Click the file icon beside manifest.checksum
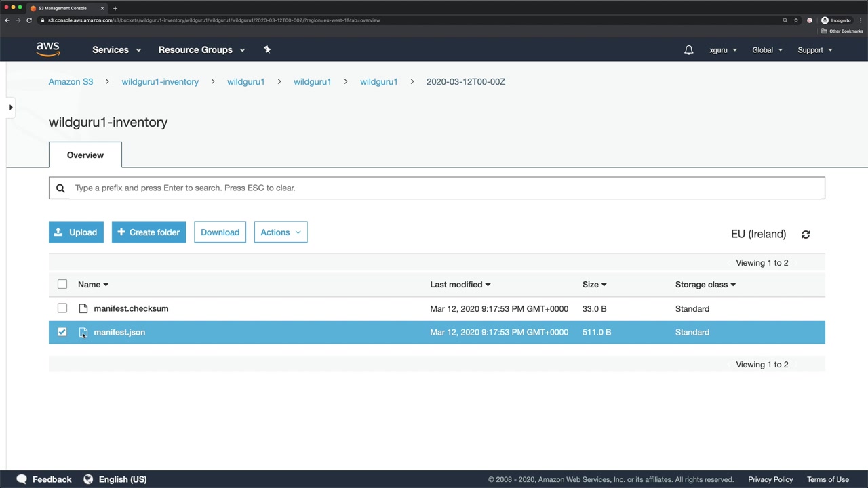The image size is (868, 488). (83, 309)
